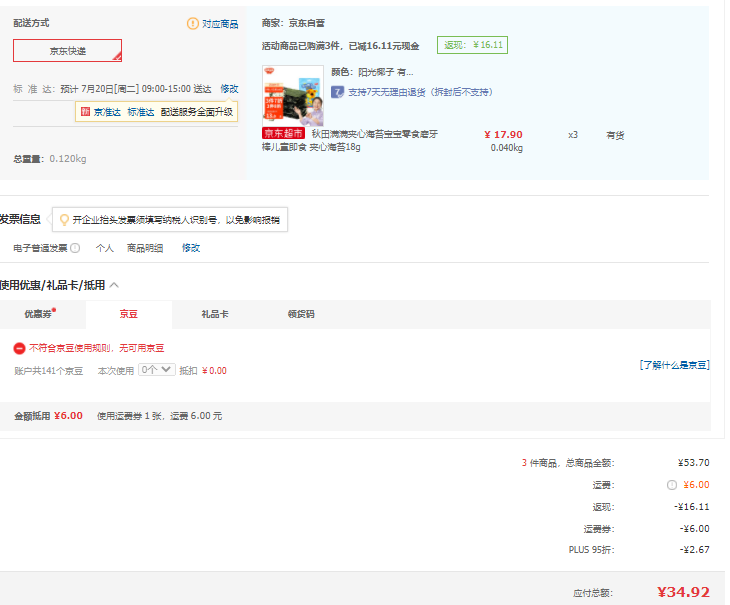Toggle the 运费 radio button in summary
This screenshot has width=730, height=605.
coord(671,485)
